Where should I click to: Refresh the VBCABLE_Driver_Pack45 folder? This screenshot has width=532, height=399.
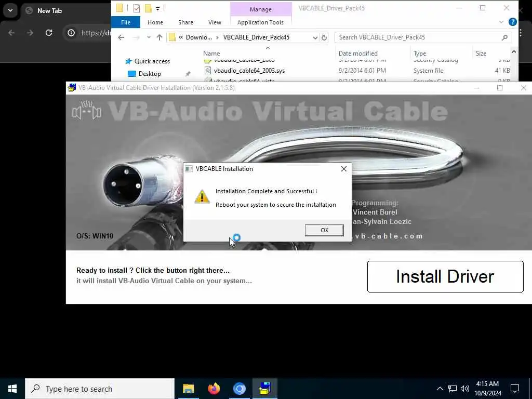[324, 37]
